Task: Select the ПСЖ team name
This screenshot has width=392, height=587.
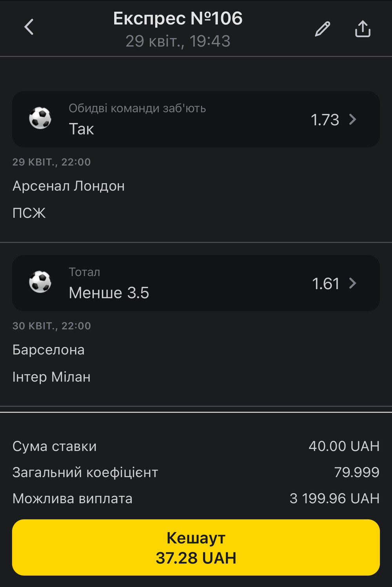Action: coord(29,213)
